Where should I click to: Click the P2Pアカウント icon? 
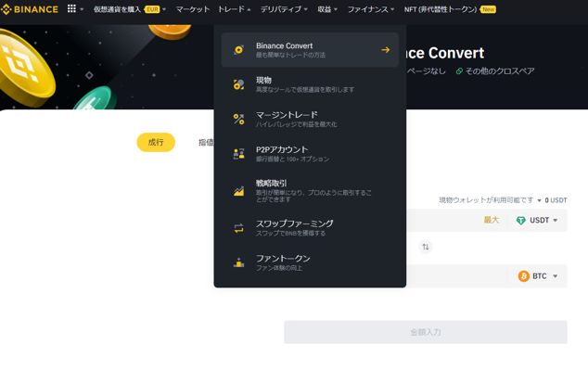(238, 154)
